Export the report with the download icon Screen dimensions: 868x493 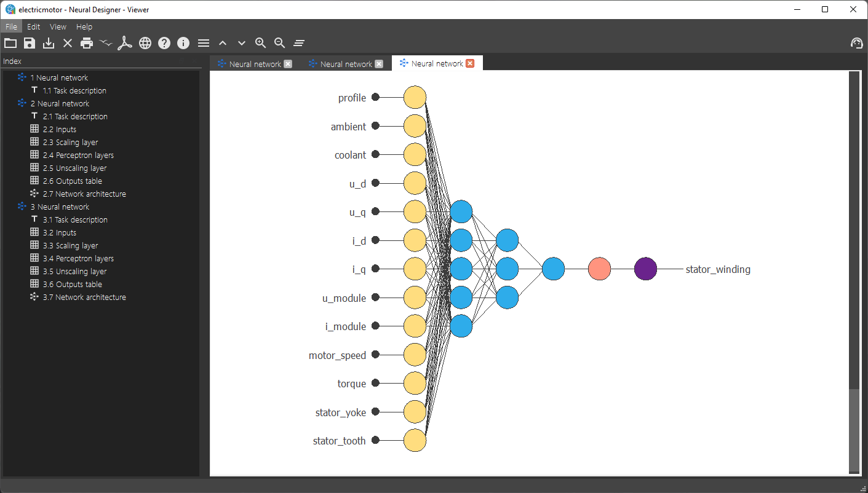point(48,42)
